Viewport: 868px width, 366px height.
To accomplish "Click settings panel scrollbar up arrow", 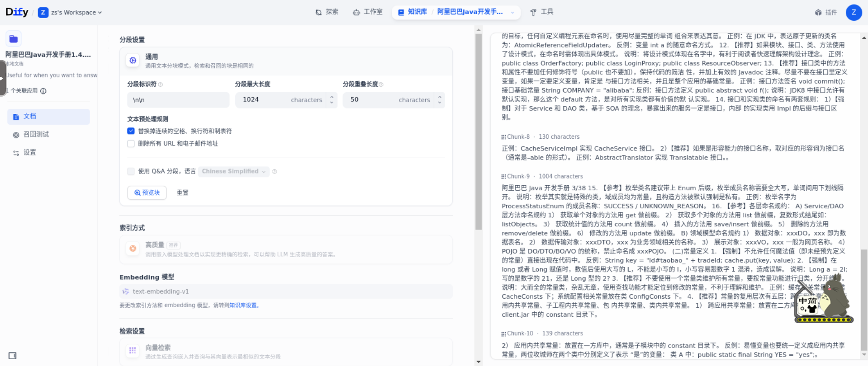I will [x=479, y=30].
